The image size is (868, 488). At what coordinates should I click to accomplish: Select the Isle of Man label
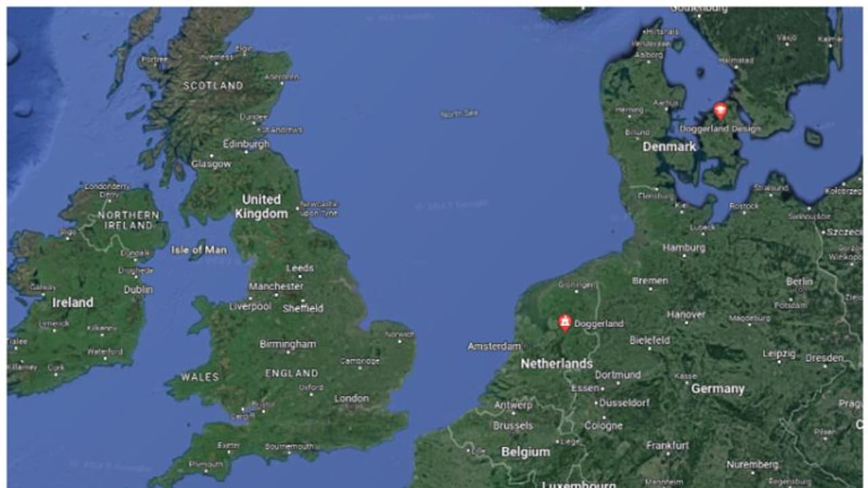coord(199,250)
